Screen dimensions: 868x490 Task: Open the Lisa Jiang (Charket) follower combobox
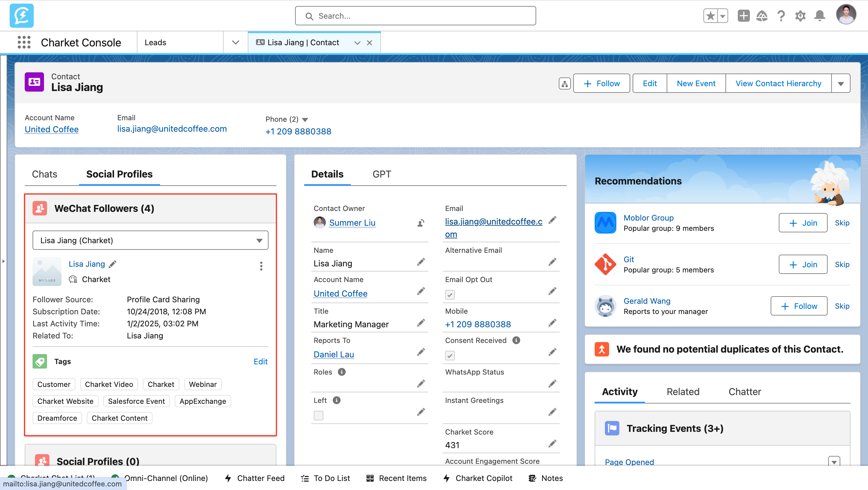click(150, 240)
